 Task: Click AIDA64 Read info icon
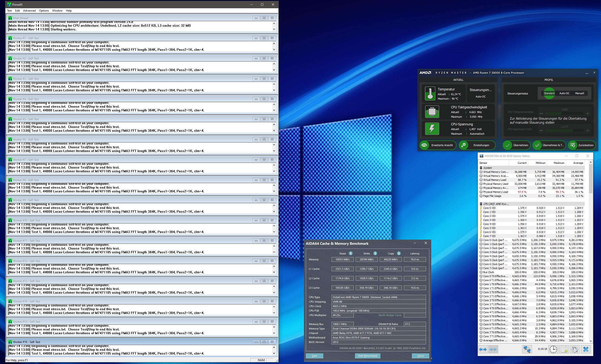(350, 253)
